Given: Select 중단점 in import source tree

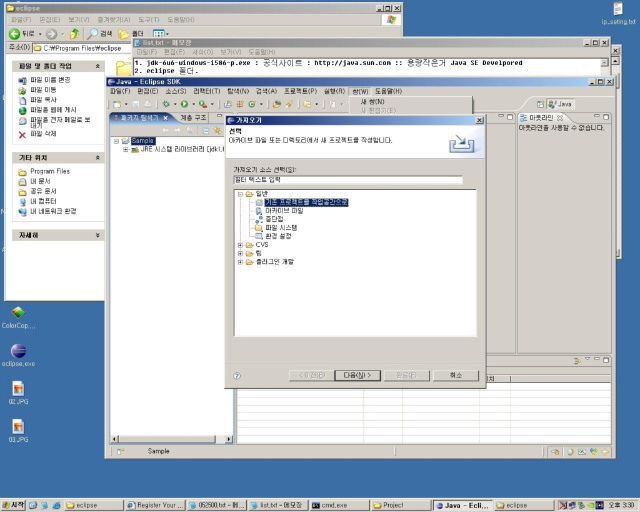Looking at the screenshot, I should tap(274, 219).
